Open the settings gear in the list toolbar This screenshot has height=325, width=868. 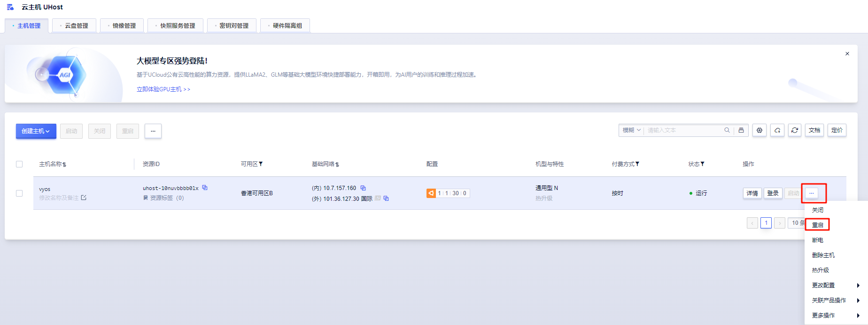(759, 130)
